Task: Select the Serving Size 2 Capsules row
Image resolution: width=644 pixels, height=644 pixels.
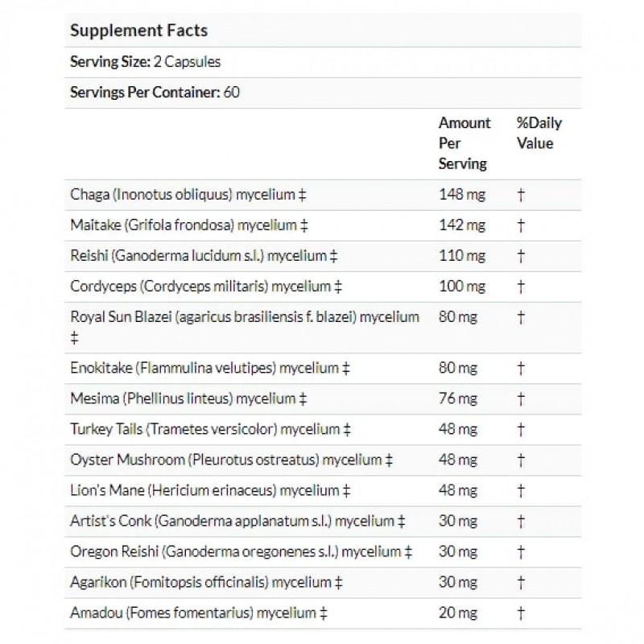Action: point(323,62)
